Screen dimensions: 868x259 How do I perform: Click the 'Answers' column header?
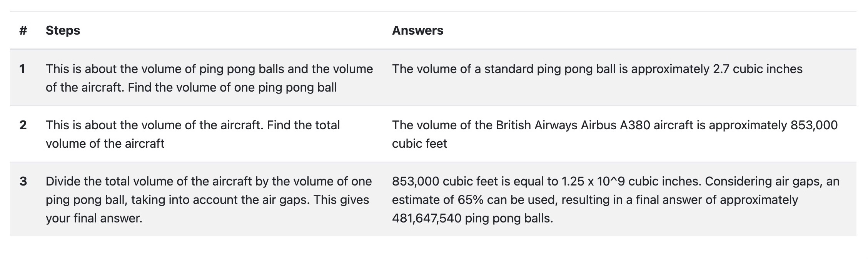click(417, 30)
